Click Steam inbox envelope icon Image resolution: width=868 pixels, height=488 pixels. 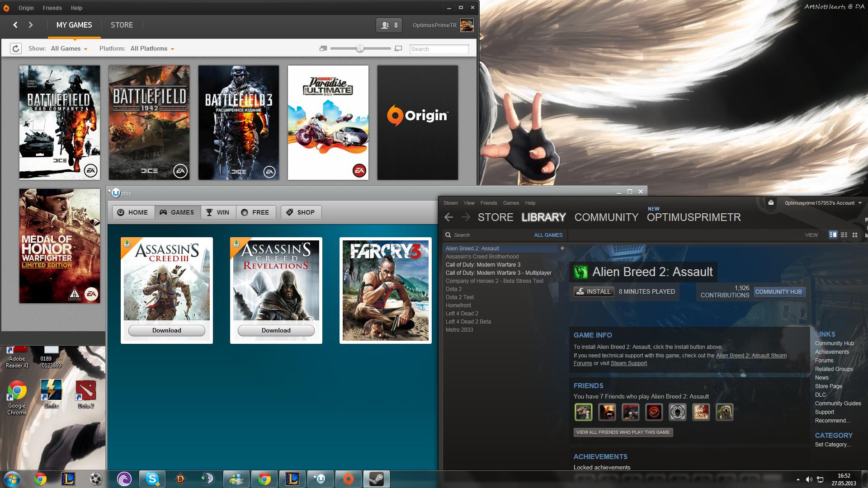771,203
